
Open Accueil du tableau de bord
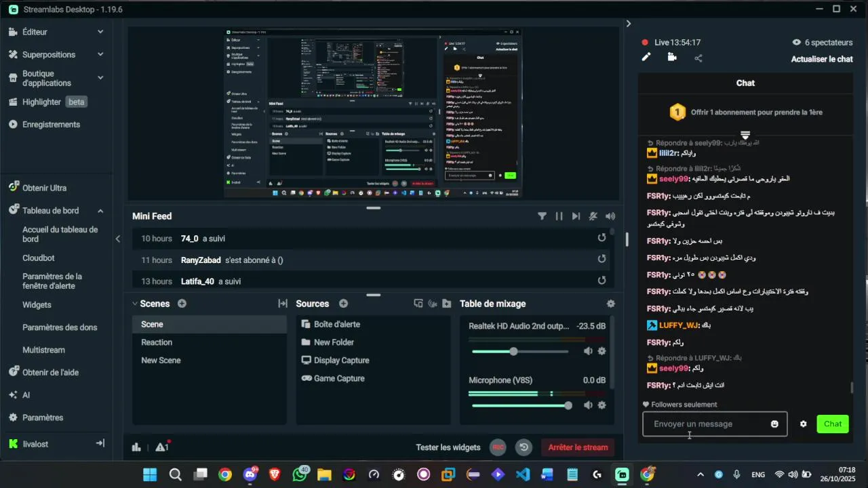point(60,235)
